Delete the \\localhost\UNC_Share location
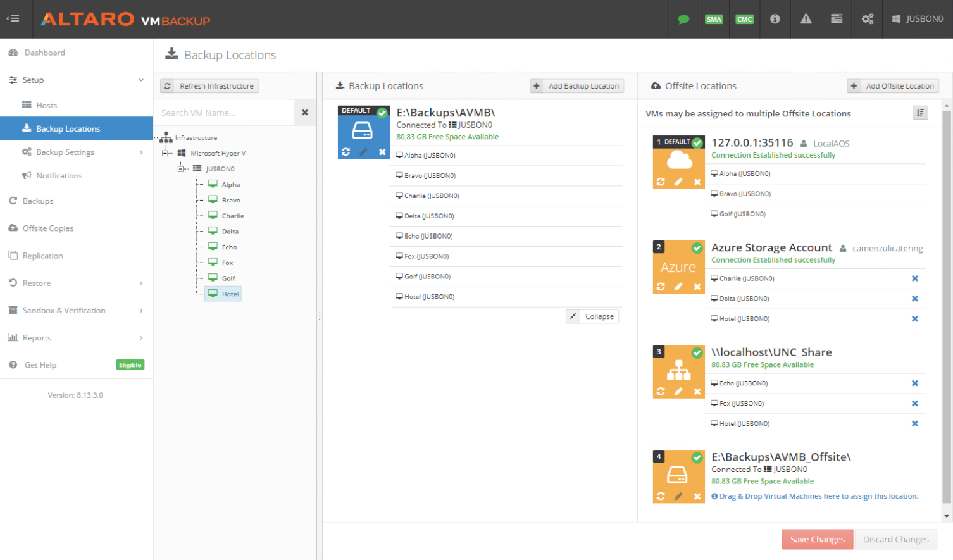The width and height of the screenshot is (953, 560). coord(697,392)
